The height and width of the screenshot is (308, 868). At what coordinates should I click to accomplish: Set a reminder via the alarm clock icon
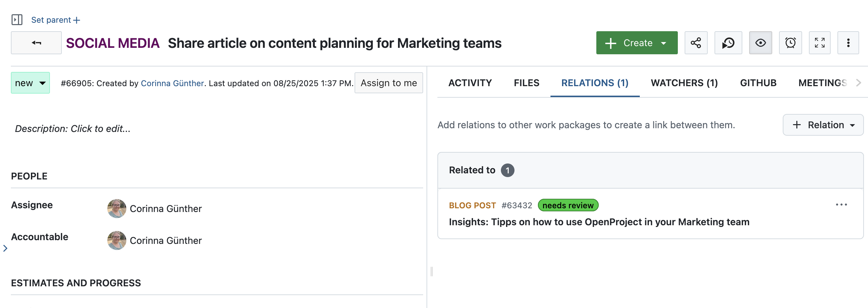[x=790, y=43]
